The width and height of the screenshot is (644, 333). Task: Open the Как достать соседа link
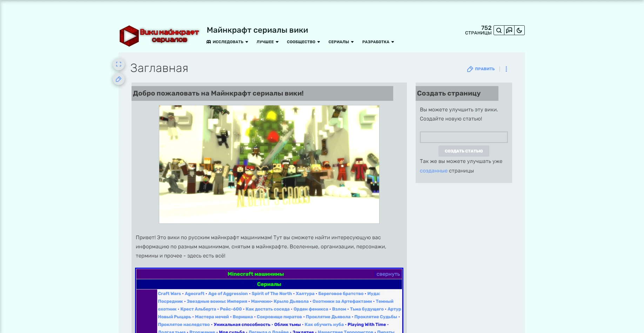(268, 309)
